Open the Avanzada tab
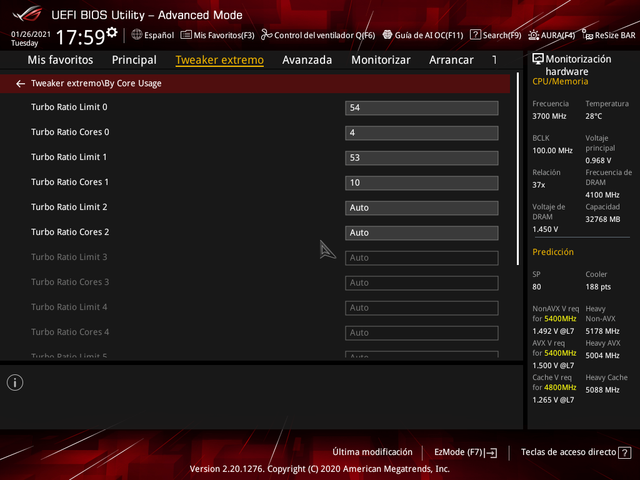The image size is (640, 480). coord(307,60)
